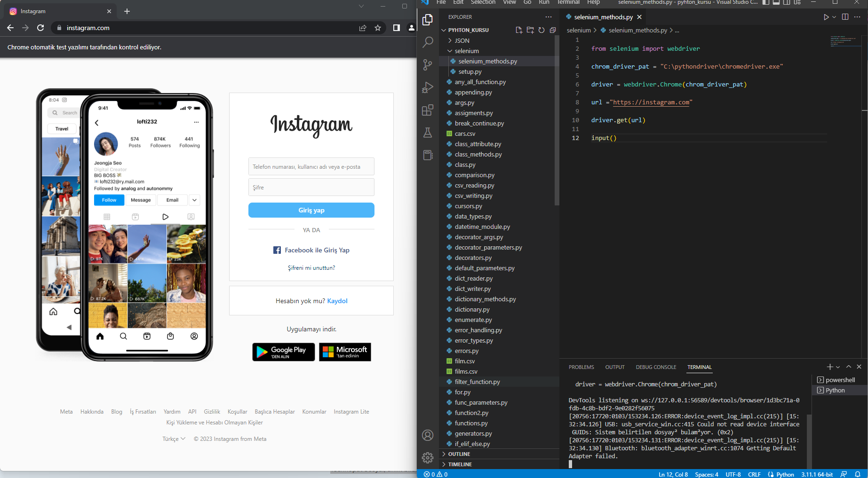Open Chrome tab search chevron
This screenshot has height=478, width=868.
[x=361, y=6]
